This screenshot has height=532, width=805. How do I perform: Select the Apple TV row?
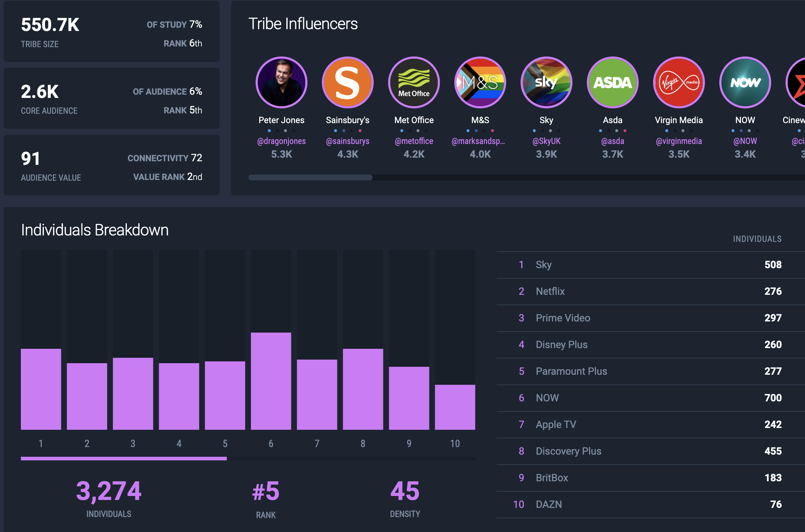click(x=651, y=425)
